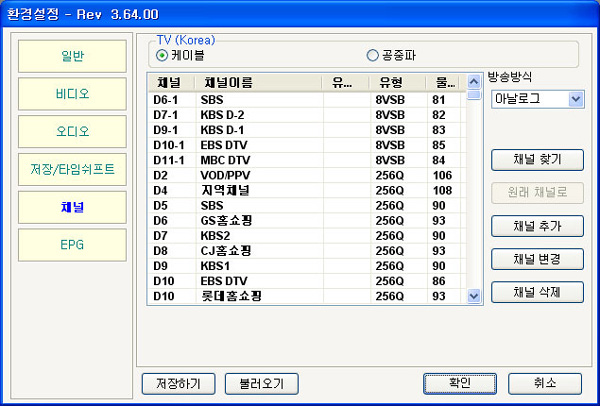
Task: Click the 불러오기 button
Action: click(x=262, y=384)
